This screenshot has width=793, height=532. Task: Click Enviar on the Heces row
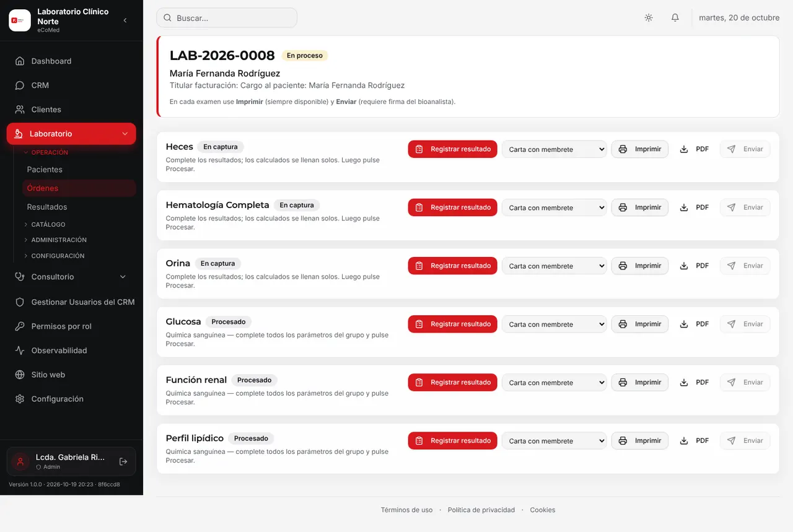(x=745, y=149)
